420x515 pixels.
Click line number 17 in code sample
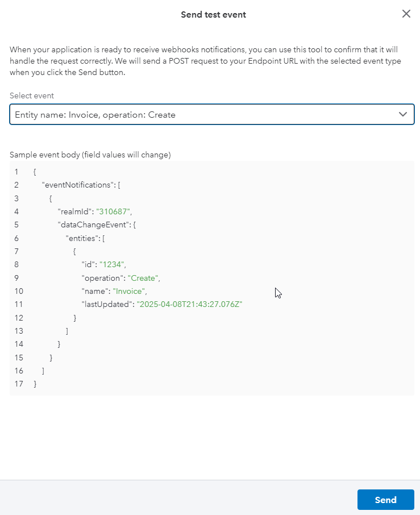(19, 384)
